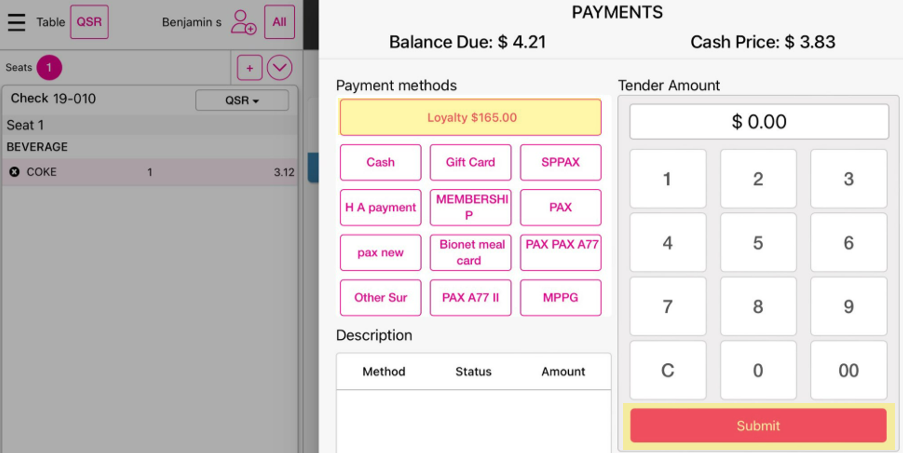Select seat 1 badge
The image size is (903, 453).
coord(49,68)
